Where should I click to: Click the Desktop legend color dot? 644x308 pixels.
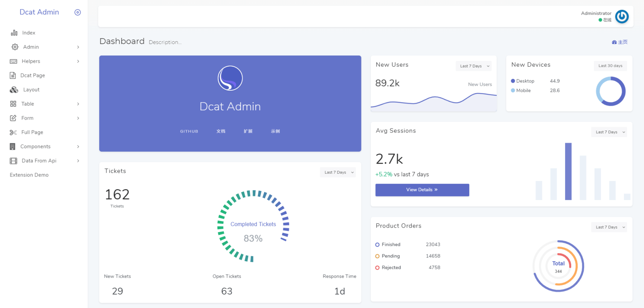(513, 81)
